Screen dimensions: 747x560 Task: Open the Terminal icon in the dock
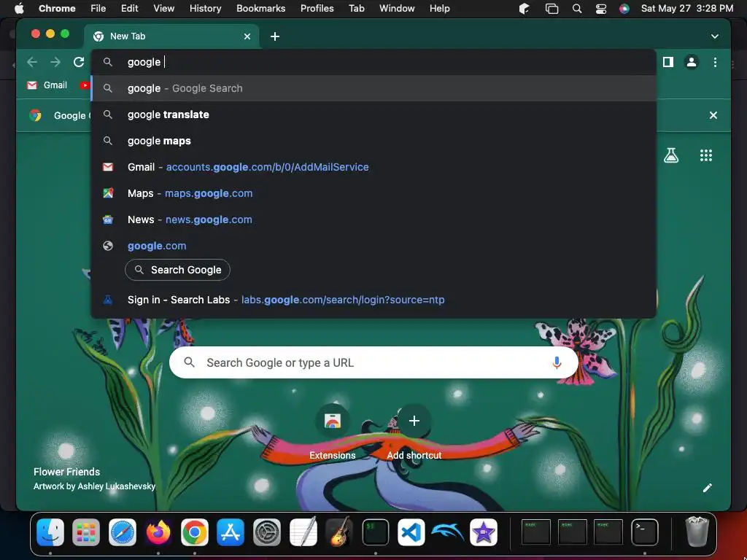(645, 532)
